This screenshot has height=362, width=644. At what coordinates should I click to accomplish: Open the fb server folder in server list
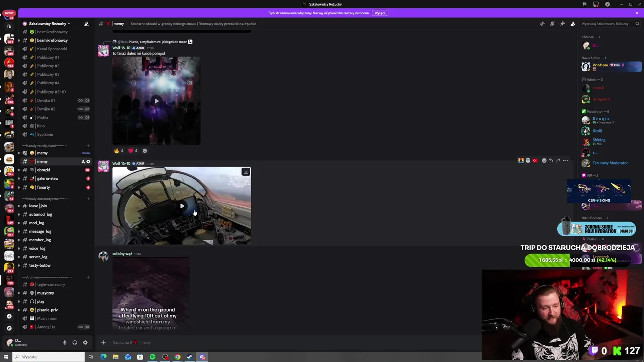point(9,26)
